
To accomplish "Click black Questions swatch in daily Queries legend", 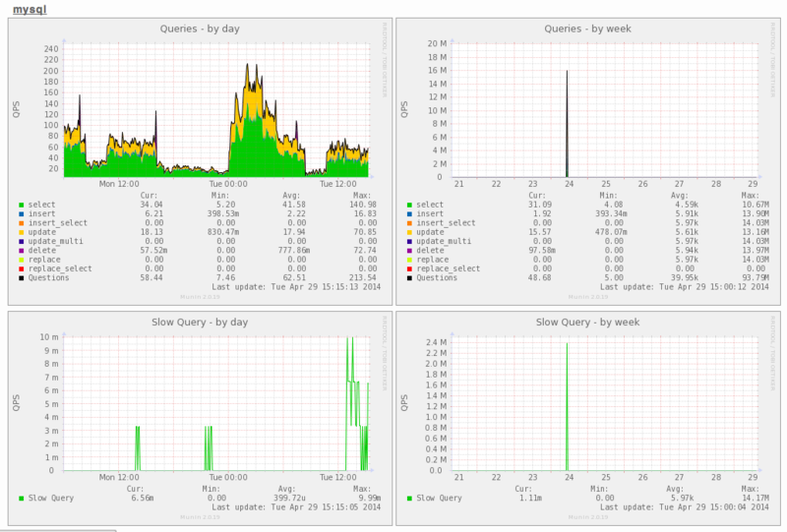I will [x=21, y=278].
